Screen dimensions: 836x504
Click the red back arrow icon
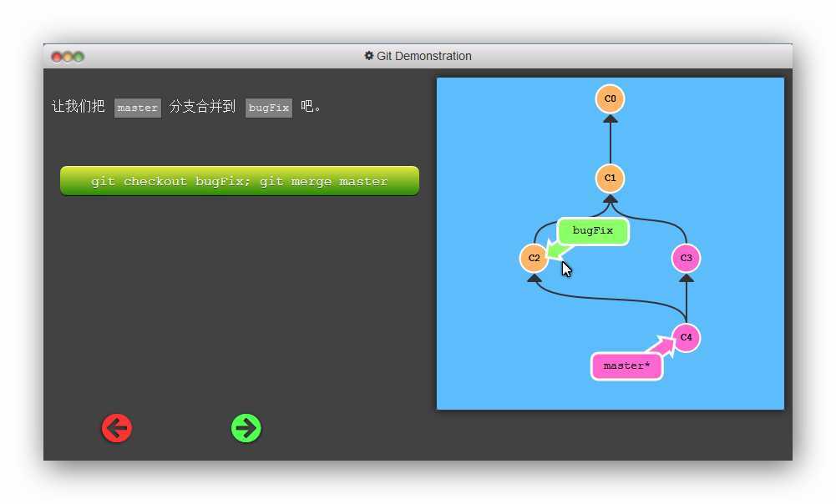coord(117,428)
